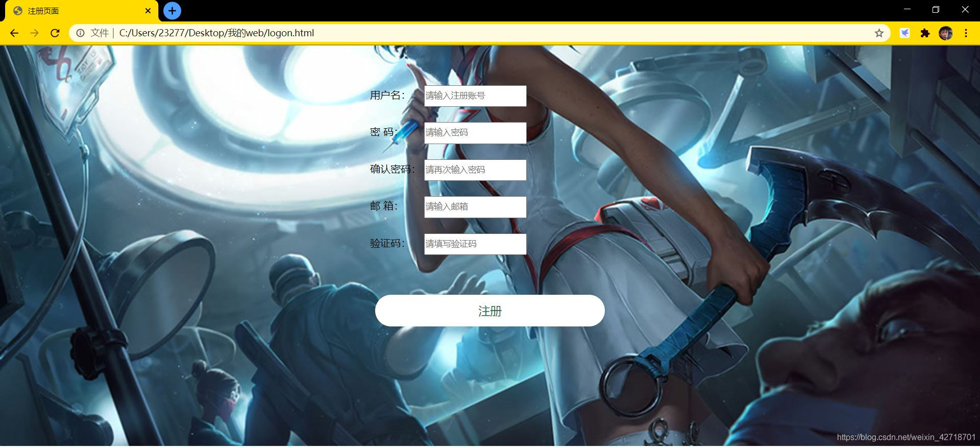Minimize the browser window
This screenshot has height=447, width=980.
[907, 10]
